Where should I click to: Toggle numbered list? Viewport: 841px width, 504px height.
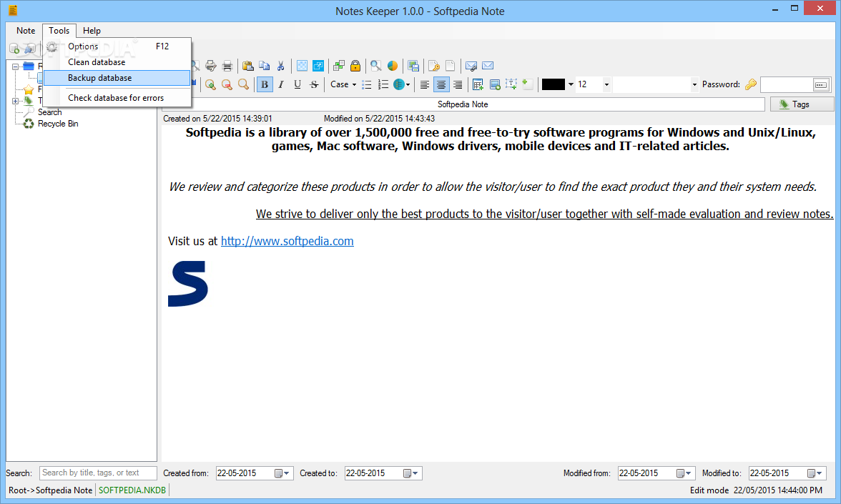[x=383, y=84]
